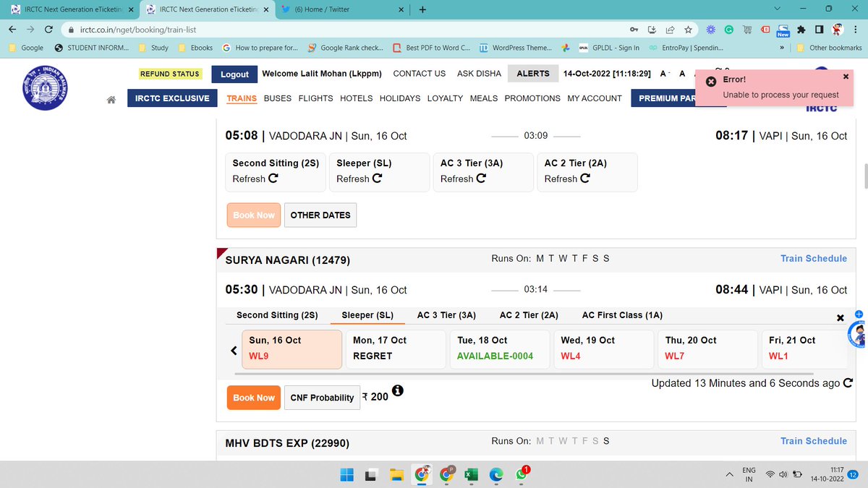Click the ALERTS button
The height and width of the screenshot is (488, 868).
pos(533,74)
